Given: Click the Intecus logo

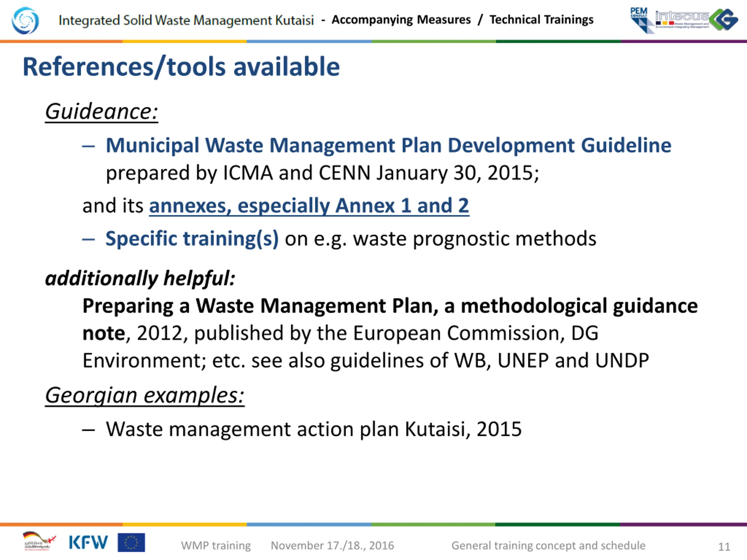Looking at the screenshot, I should click(682, 20).
